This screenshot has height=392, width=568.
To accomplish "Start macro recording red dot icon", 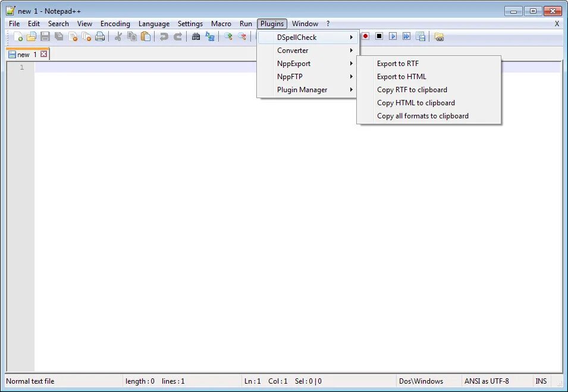I will (x=366, y=36).
